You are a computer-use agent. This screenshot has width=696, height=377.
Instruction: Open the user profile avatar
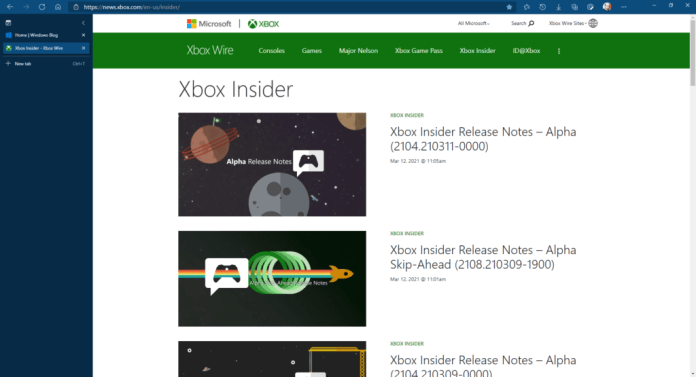click(607, 7)
